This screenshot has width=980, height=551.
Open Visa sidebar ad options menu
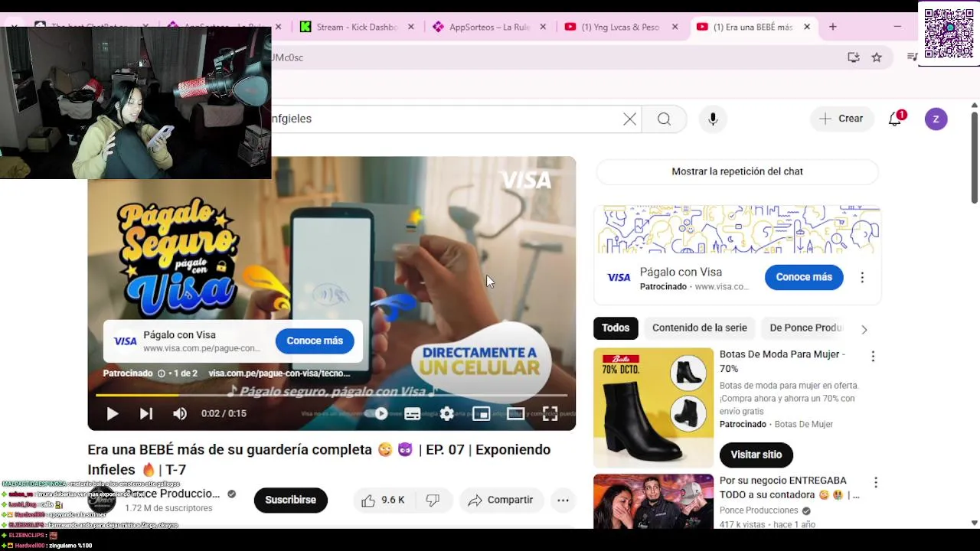click(x=862, y=277)
